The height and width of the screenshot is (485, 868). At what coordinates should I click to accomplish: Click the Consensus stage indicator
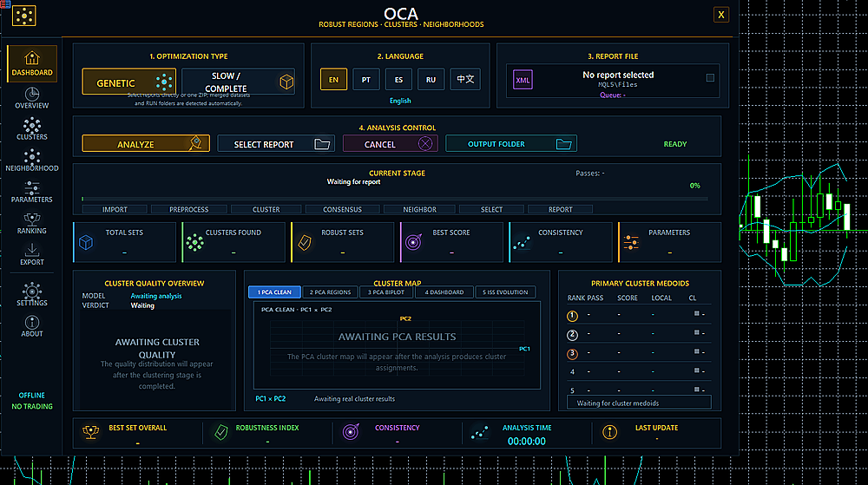click(342, 210)
